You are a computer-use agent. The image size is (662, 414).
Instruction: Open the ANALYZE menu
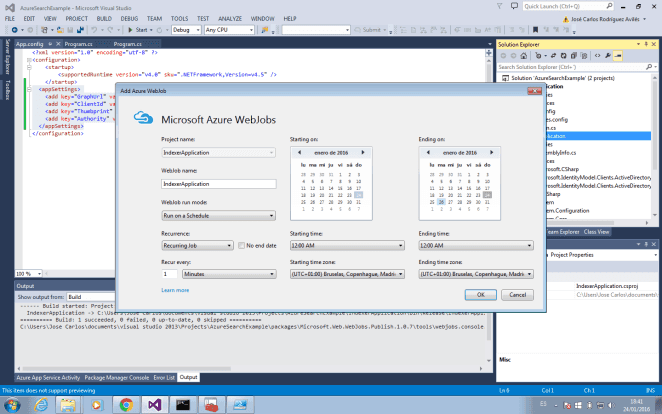tap(230, 19)
